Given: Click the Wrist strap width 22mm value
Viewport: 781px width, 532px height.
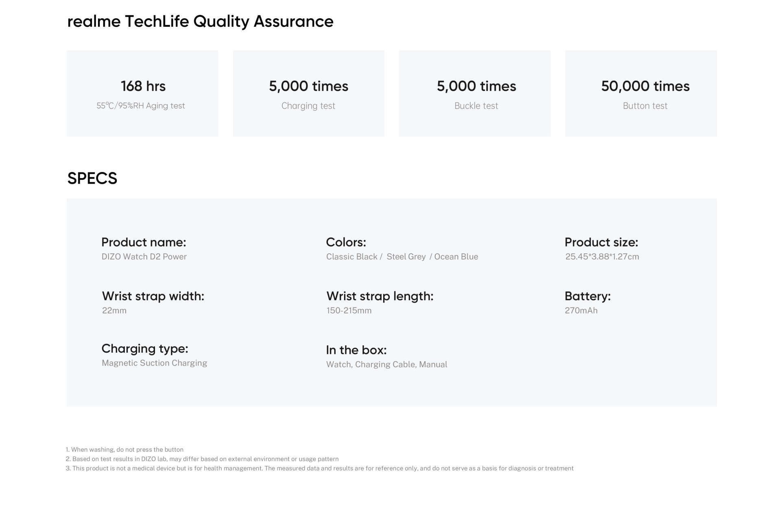Looking at the screenshot, I should [114, 311].
